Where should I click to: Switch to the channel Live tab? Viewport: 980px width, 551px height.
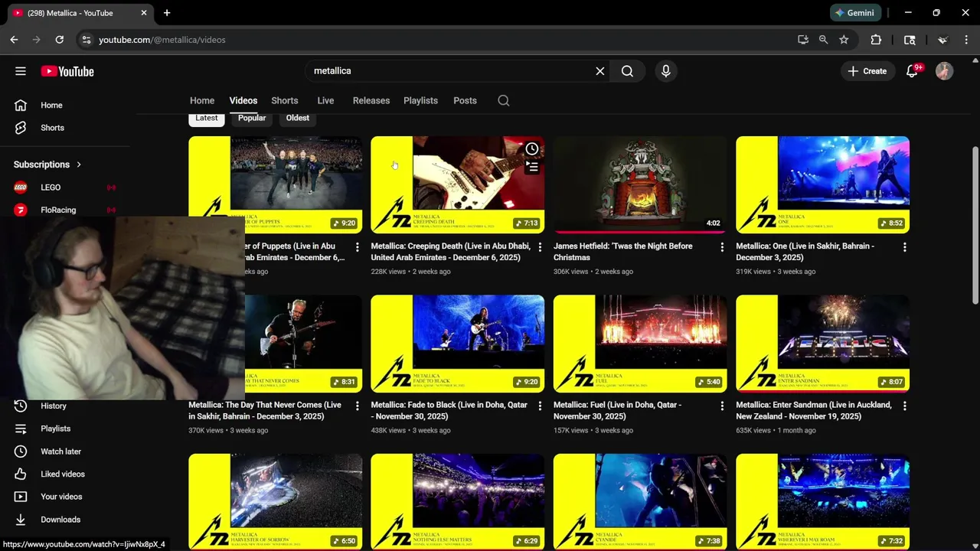coord(325,101)
